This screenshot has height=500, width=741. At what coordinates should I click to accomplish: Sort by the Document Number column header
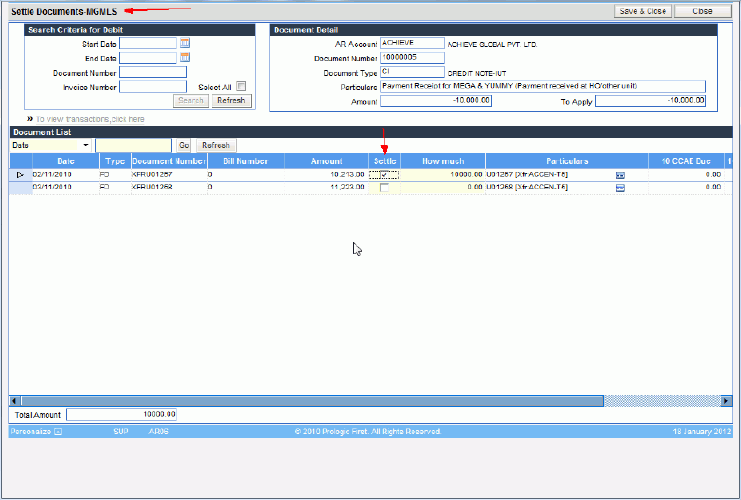(x=168, y=160)
